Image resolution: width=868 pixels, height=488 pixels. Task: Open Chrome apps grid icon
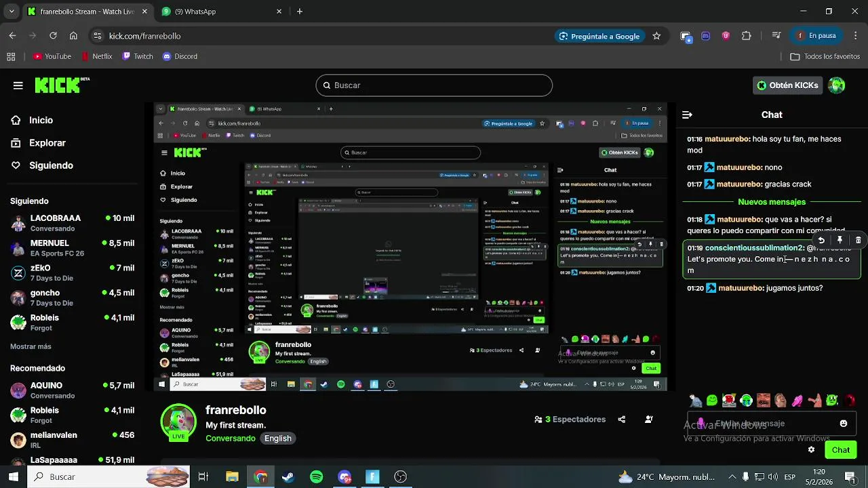11,57
